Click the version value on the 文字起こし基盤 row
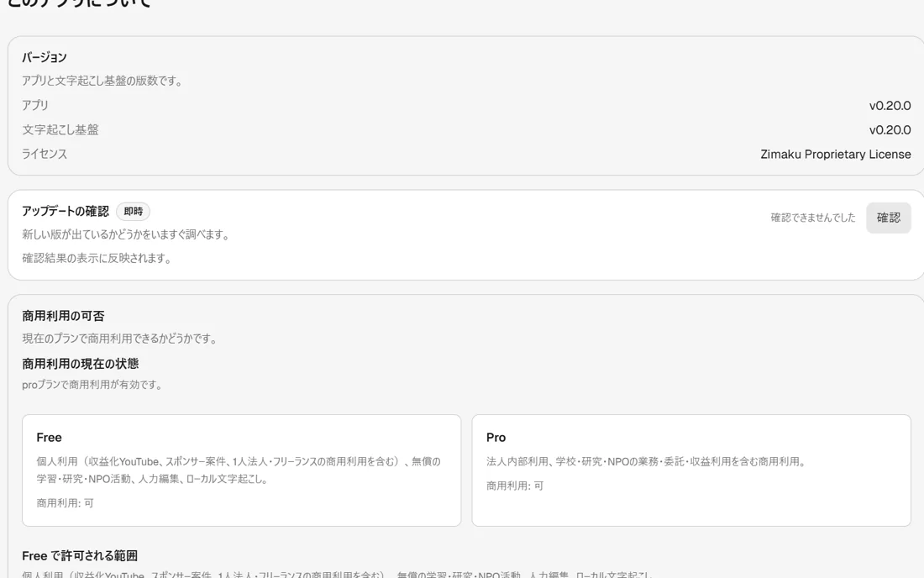Image resolution: width=924 pixels, height=578 pixels. click(x=890, y=130)
